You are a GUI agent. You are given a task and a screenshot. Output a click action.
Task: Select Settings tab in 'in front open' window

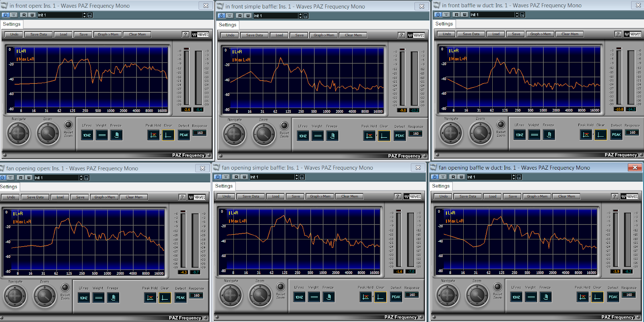(12, 24)
